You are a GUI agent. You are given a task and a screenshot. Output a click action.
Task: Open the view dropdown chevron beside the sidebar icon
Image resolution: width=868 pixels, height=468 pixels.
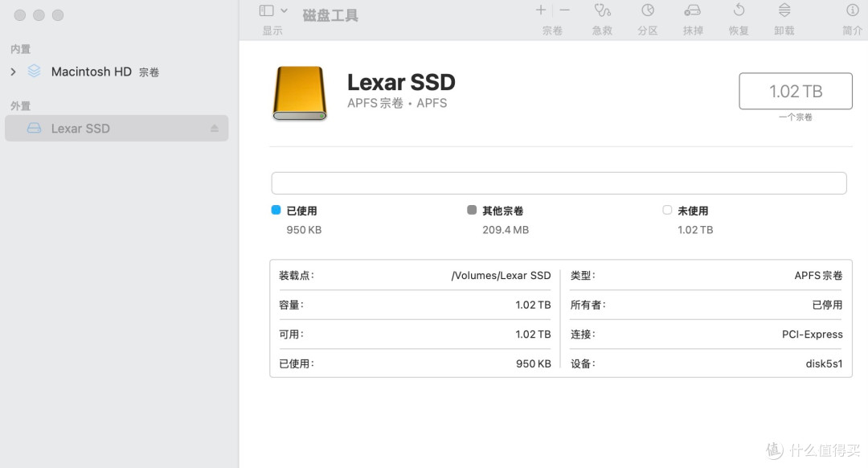pos(284,10)
